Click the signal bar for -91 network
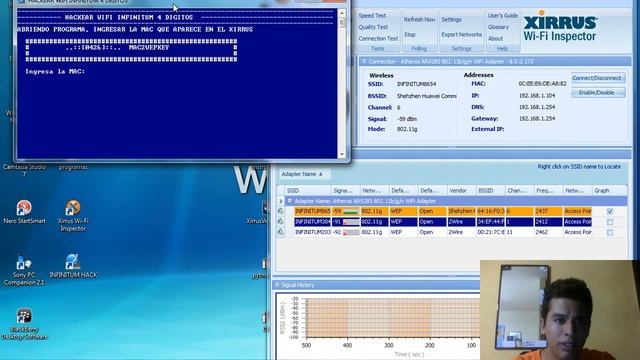640x360 pixels. coord(351,222)
